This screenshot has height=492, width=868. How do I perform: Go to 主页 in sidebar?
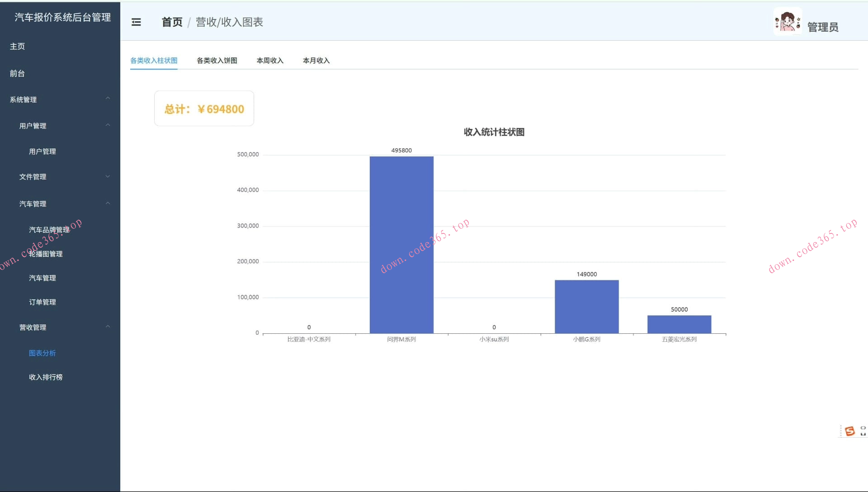click(18, 46)
